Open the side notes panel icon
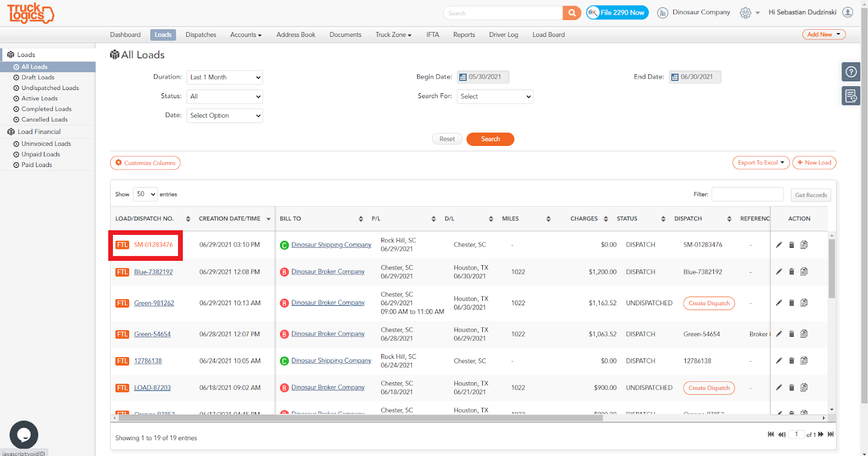 coord(851,96)
